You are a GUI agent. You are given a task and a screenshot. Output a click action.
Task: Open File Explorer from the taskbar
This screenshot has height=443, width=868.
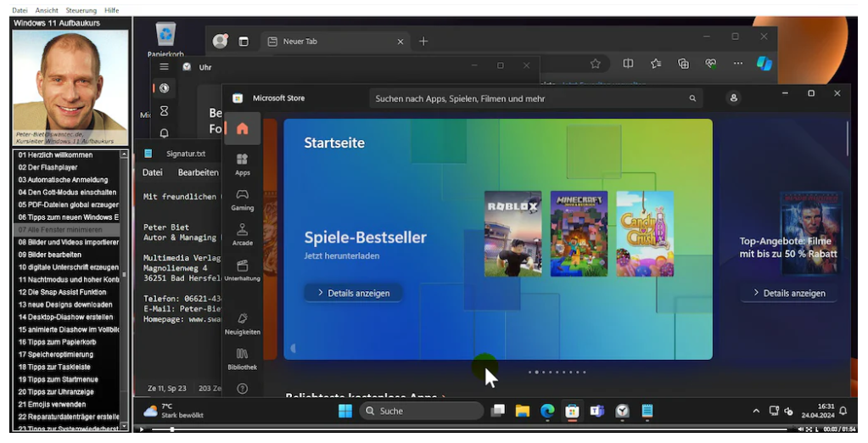click(523, 411)
